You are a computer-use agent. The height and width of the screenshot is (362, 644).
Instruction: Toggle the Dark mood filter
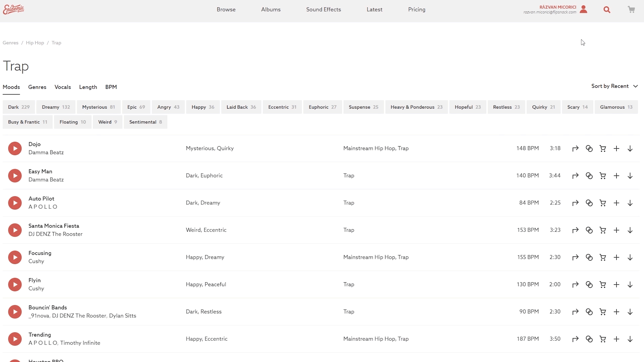pos(19,107)
